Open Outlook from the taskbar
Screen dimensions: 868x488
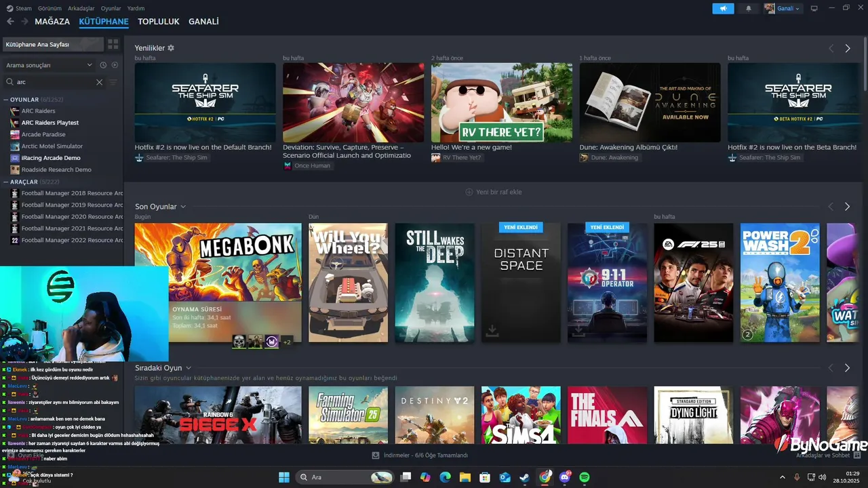click(505, 477)
